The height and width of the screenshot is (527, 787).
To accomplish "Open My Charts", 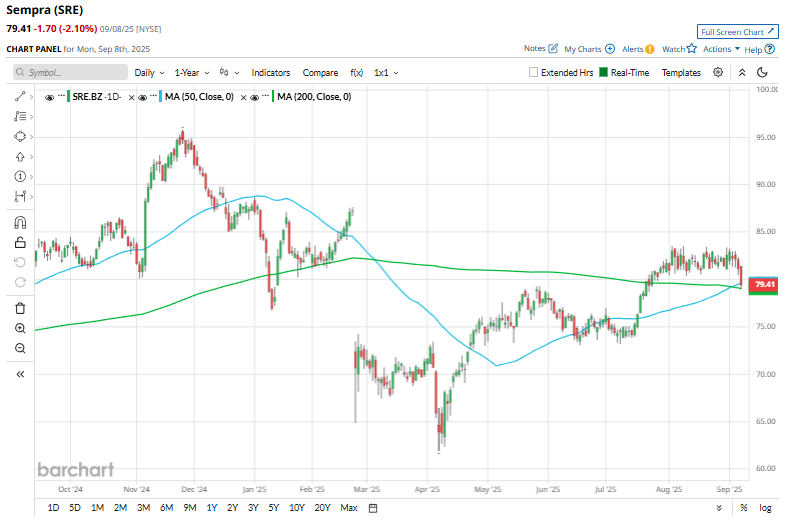I will pyautogui.click(x=589, y=49).
